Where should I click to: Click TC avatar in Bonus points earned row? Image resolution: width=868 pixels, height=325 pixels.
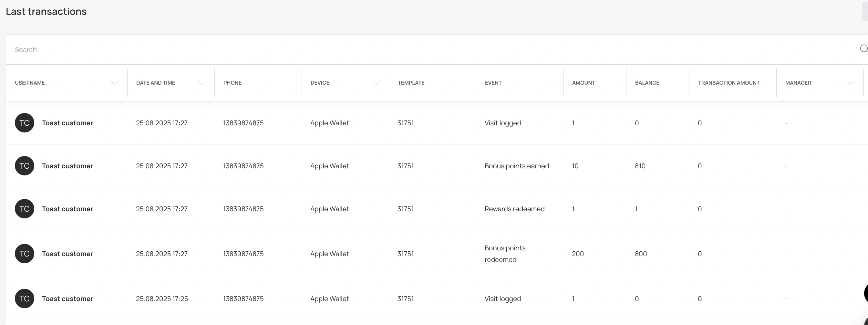coord(24,166)
